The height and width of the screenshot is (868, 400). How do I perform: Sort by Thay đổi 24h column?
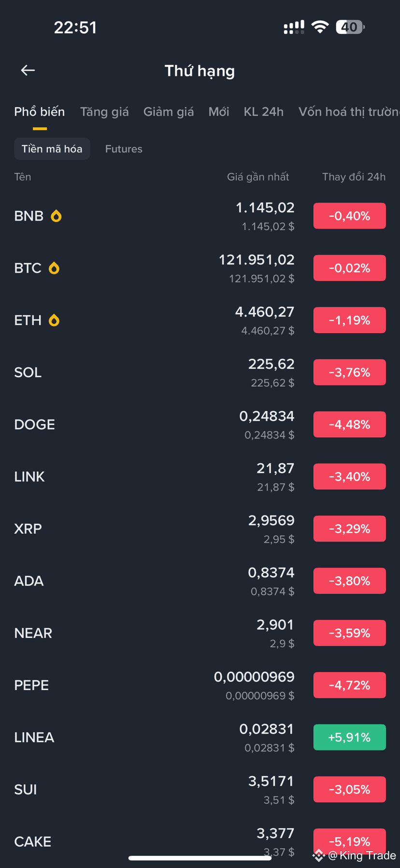coord(354,177)
